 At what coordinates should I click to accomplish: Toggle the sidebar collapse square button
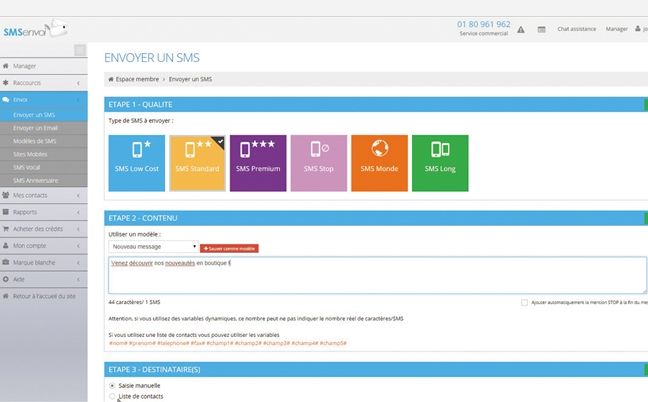point(80,50)
